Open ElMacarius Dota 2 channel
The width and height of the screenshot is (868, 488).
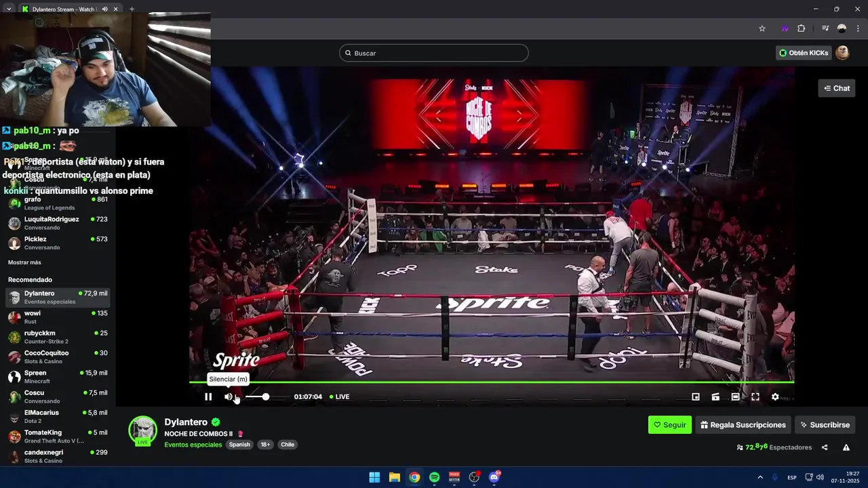pos(58,416)
